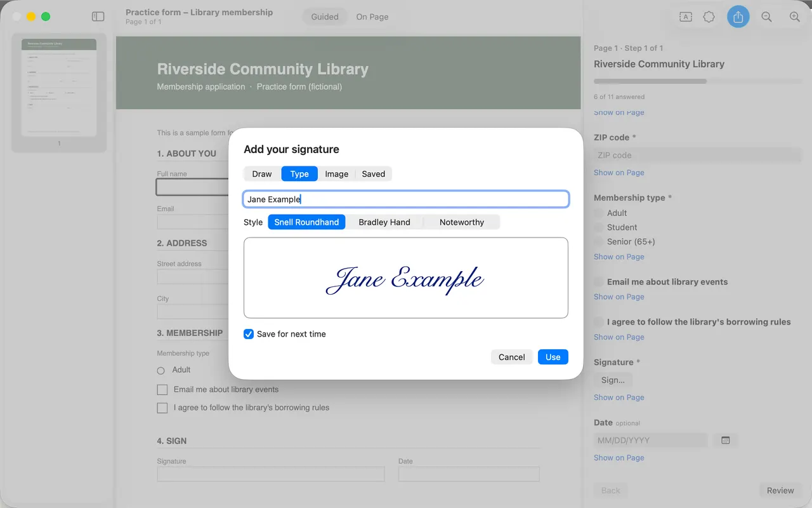Check agree to borrowing rules in side panel
The image size is (812, 508).
(x=598, y=322)
